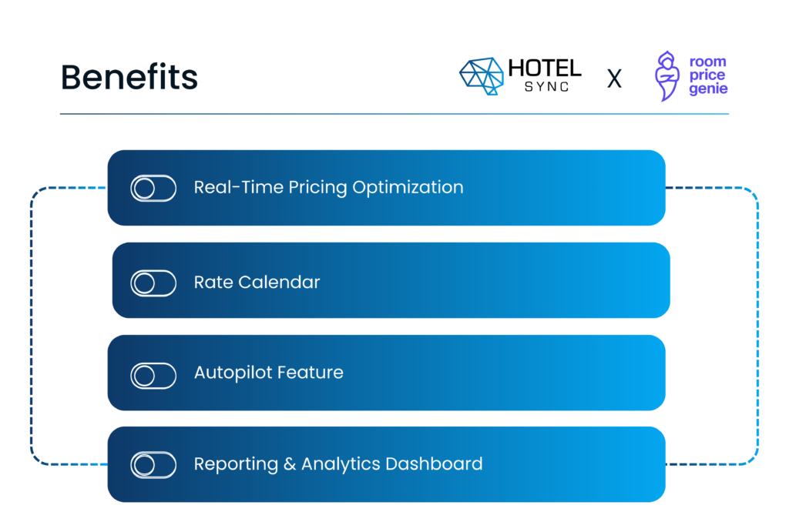Click the horizontal divider under the header
789x532 pixels.
(394, 114)
